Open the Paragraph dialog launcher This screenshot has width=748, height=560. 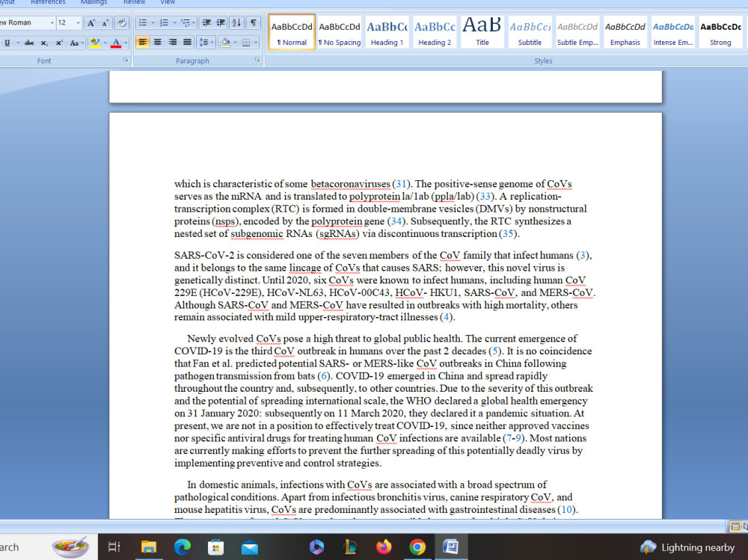(257, 60)
